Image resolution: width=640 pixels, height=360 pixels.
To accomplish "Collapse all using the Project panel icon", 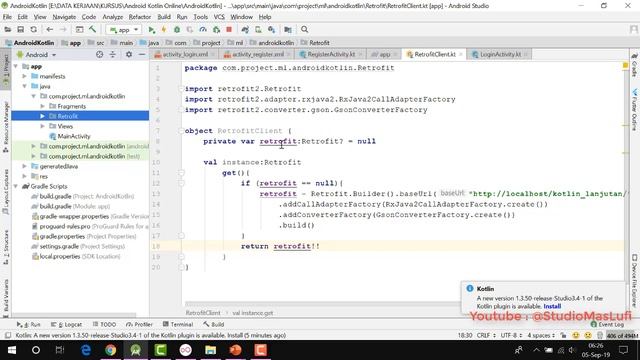I will pyautogui.click(x=112, y=54).
